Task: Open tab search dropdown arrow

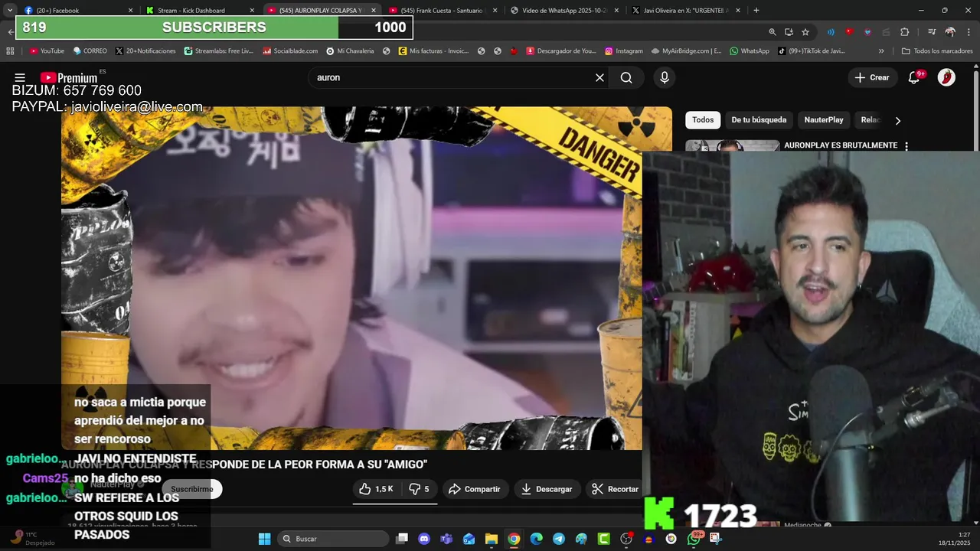Action: tap(10, 10)
